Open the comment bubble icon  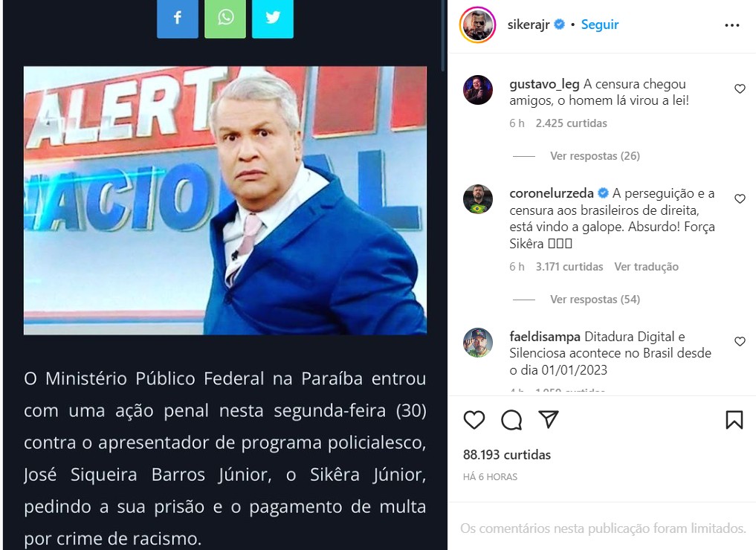coord(511,420)
